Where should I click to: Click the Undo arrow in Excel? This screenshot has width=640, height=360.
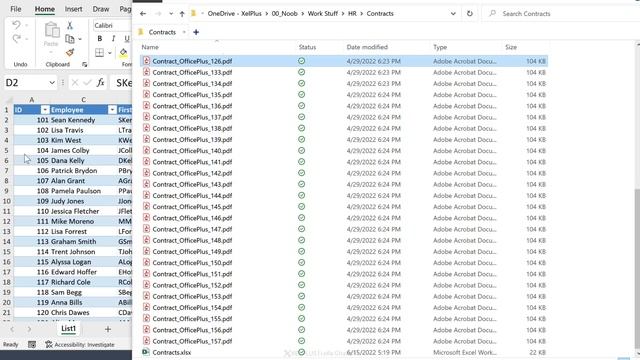point(16,25)
